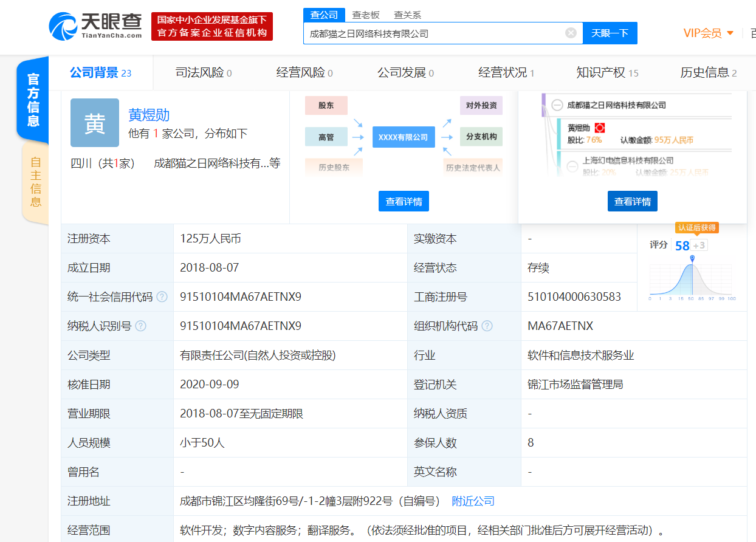The height and width of the screenshot is (542, 756).
Task: Click 查看详情 under the equity structure
Action: [632, 201]
